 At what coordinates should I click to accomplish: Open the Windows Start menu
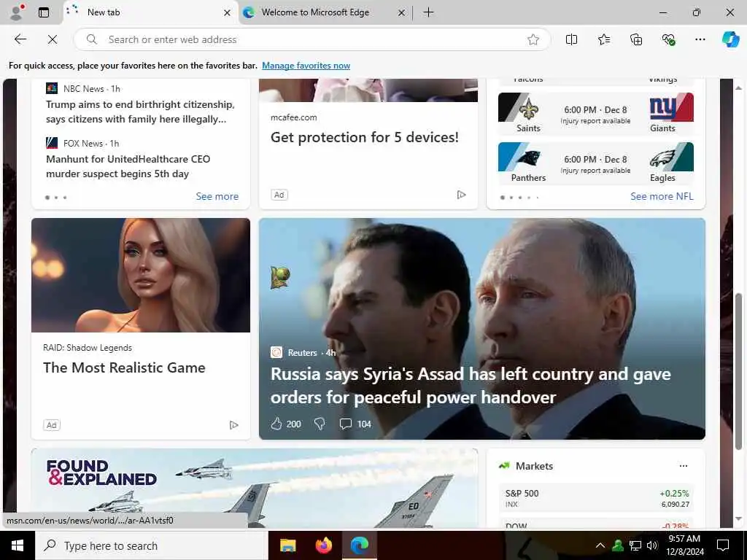(x=18, y=545)
